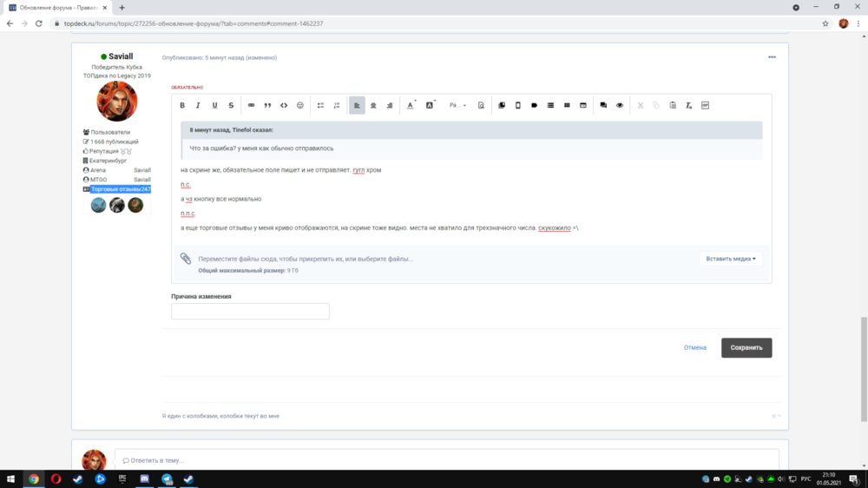Insert a quote block
The image size is (868, 488).
tap(267, 105)
